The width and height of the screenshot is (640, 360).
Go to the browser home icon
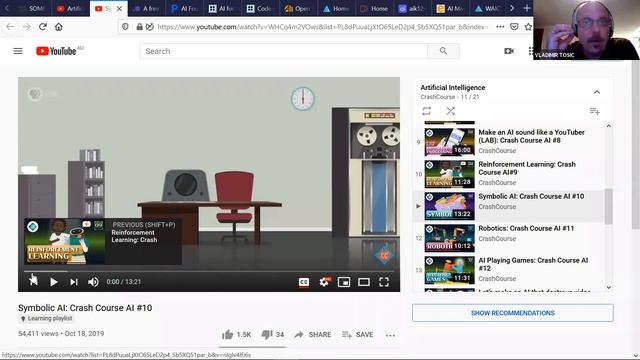coord(59,27)
